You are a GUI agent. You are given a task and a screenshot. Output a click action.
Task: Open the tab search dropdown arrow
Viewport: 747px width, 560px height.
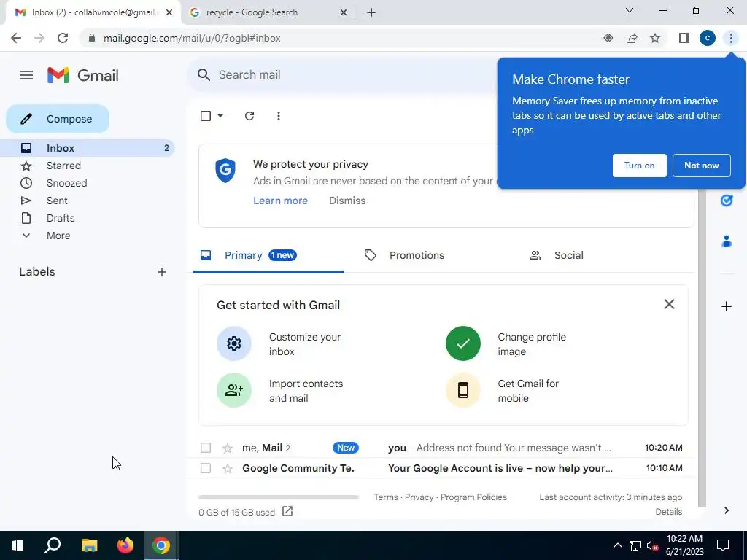click(630, 10)
